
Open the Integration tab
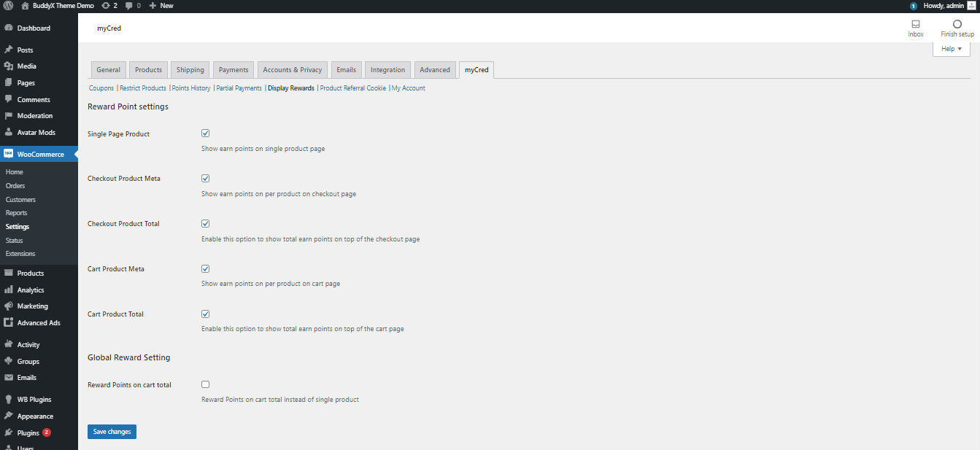tap(387, 70)
